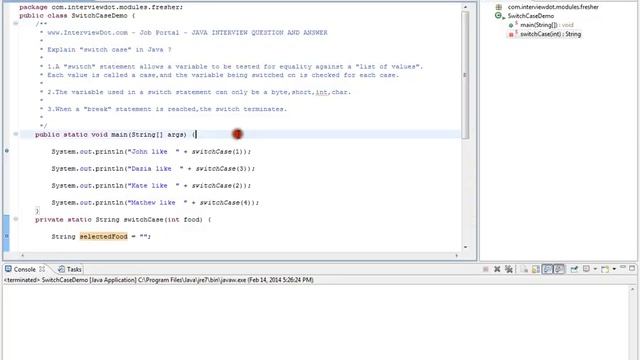The width and height of the screenshot is (640, 360).
Task: Open the Open Console dropdown arrow
Action: 614,269
